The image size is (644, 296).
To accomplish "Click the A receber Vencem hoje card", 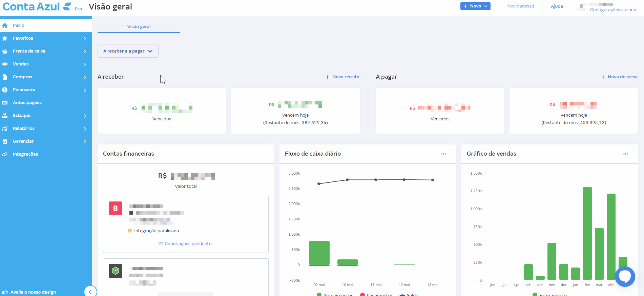I will [x=295, y=111].
